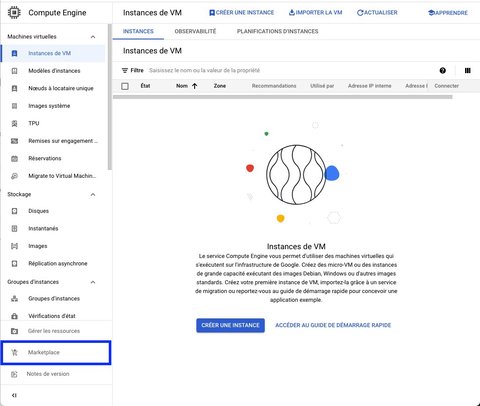The height and width of the screenshot is (406, 480).
Task: Collapse the Stockage section
Action: click(93, 194)
